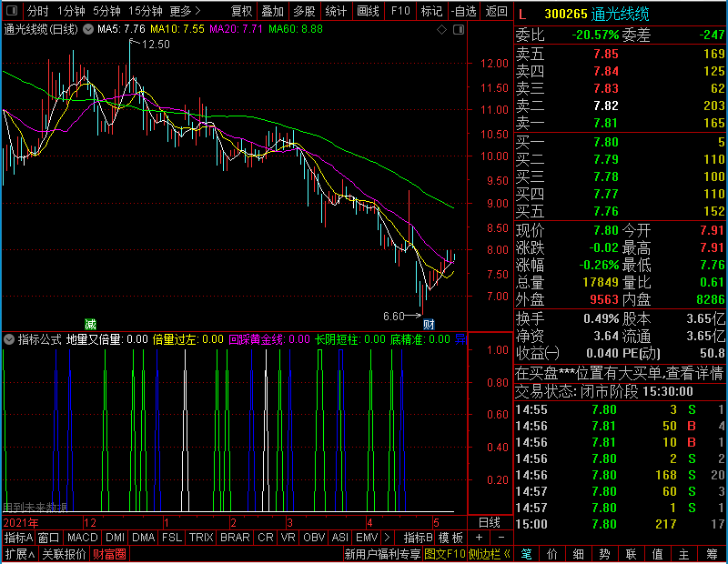This screenshot has height=564, width=728.
Task: Switch indicator to DMA
Action: click(144, 538)
